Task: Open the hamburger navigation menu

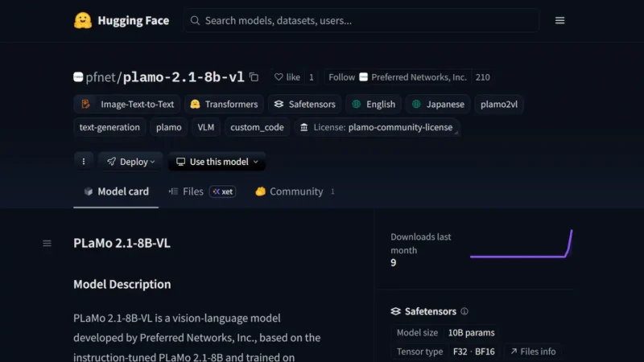Action: 559,21
